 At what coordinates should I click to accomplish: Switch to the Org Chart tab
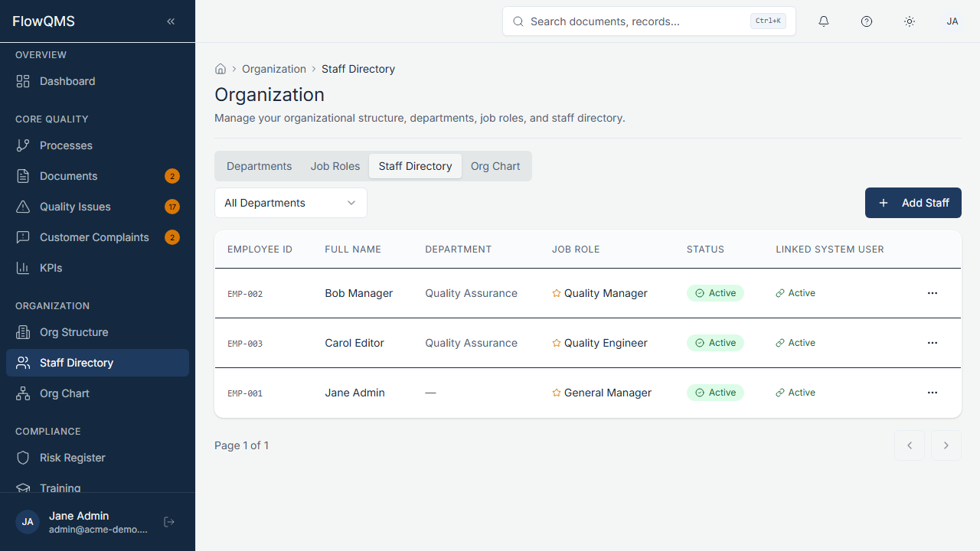[495, 166]
